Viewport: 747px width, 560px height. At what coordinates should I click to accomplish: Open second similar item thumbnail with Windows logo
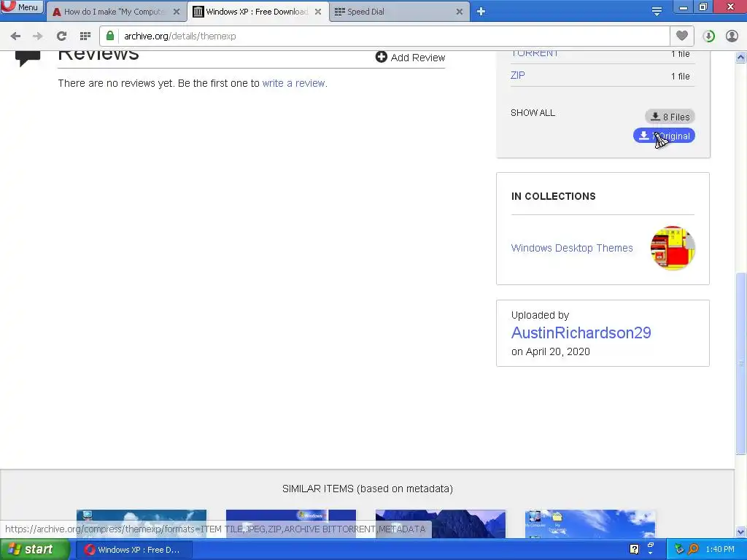pos(290,524)
